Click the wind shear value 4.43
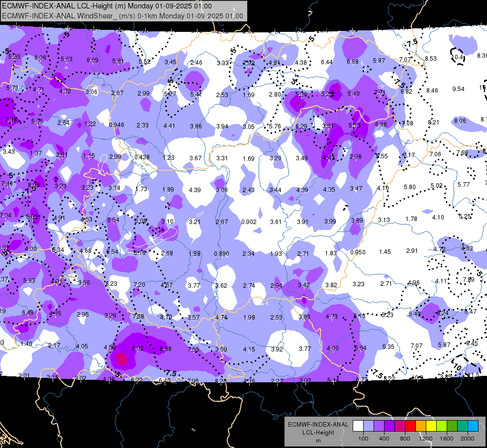487x448 pixels. pos(329,157)
